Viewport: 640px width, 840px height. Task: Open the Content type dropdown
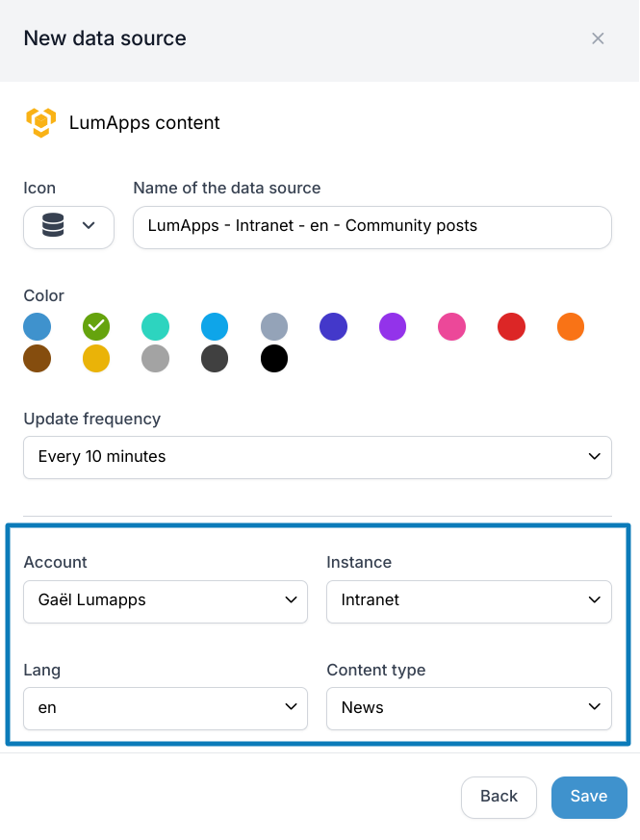pos(469,708)
